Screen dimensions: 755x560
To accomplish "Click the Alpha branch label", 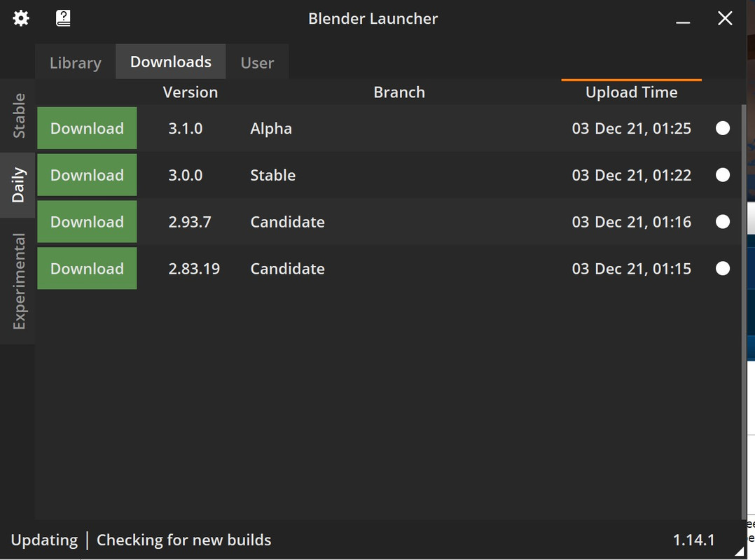I will (x=271, y=129).
